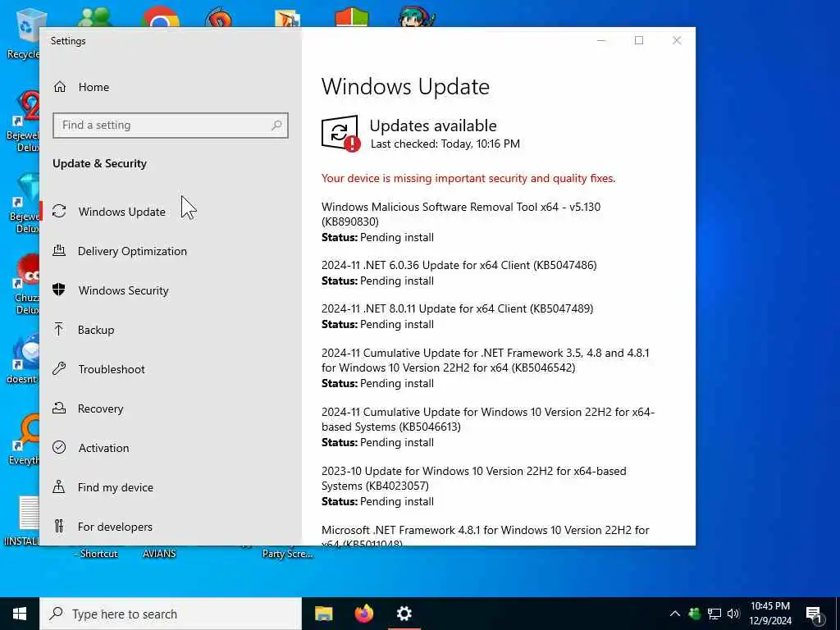The height and width of the screenshot is (630, 840).
Task: Select the Backup arrow icon
Action: [59, 329]
